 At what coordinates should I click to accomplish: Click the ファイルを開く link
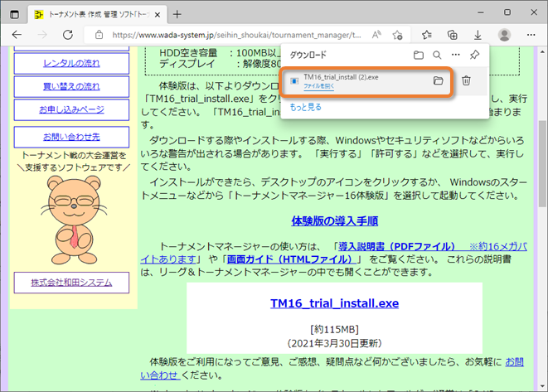(318, 86)
